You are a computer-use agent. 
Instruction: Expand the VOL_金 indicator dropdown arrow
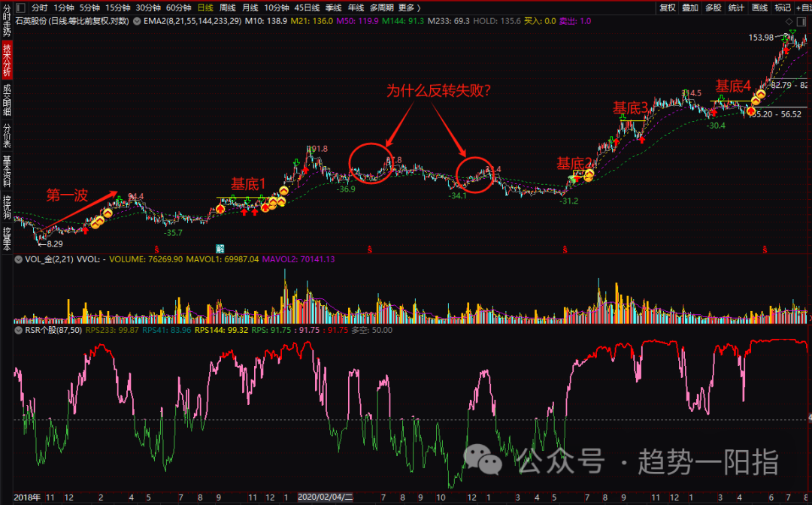(19, 259)
